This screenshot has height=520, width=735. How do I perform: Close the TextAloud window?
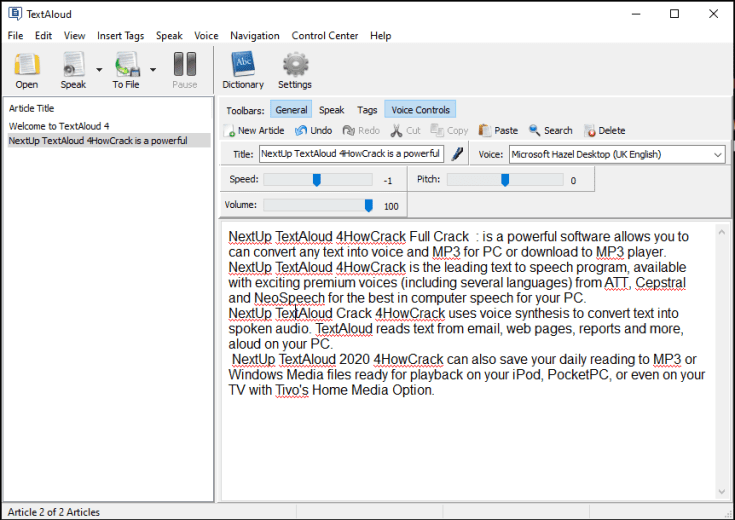713,14
